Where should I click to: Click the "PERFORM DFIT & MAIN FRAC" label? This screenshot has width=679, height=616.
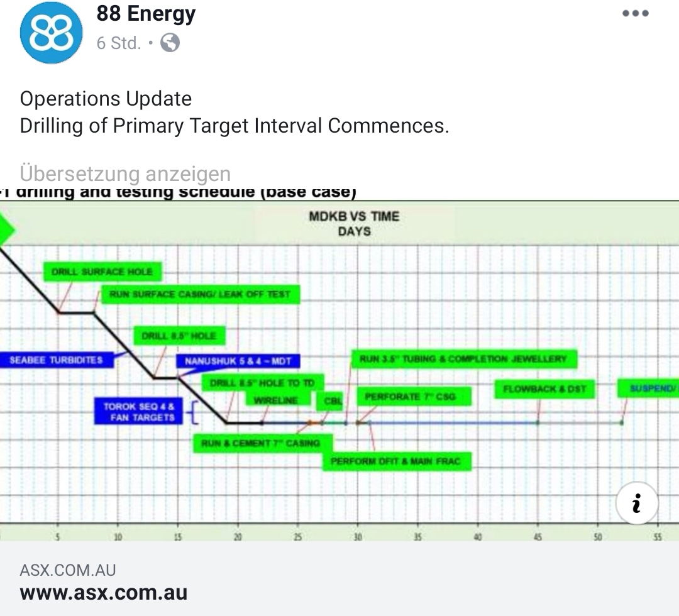(x=396, y=461)
